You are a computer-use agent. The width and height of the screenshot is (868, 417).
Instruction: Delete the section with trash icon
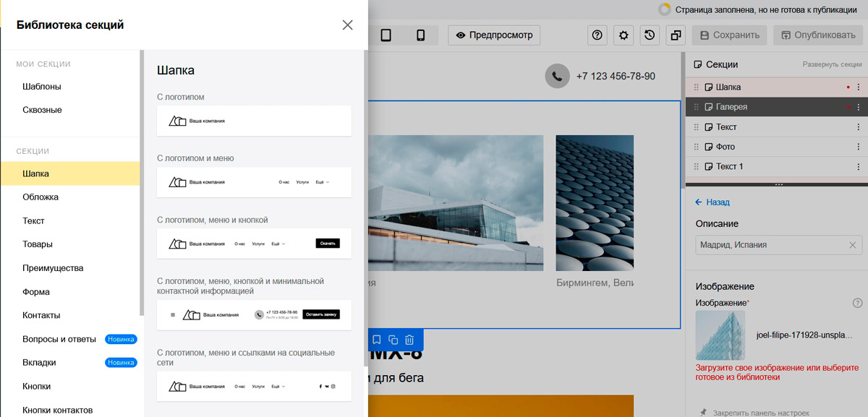click(x=409, y=340)
